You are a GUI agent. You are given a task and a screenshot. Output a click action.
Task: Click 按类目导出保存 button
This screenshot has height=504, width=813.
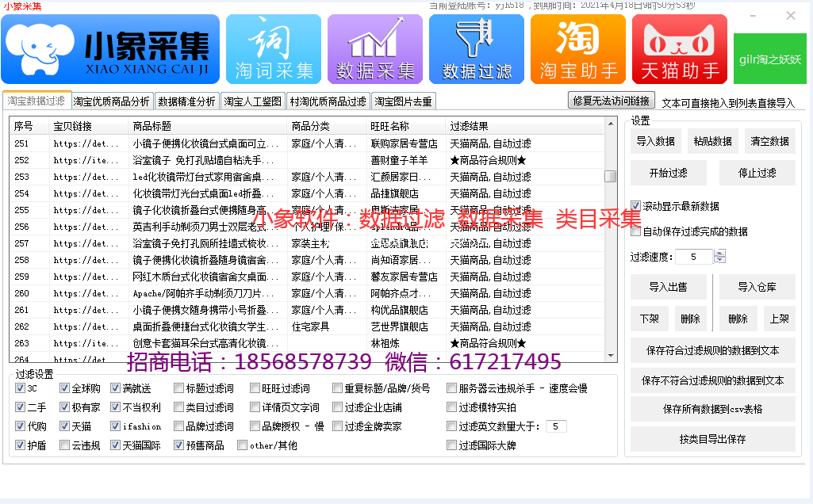(713, 439)
